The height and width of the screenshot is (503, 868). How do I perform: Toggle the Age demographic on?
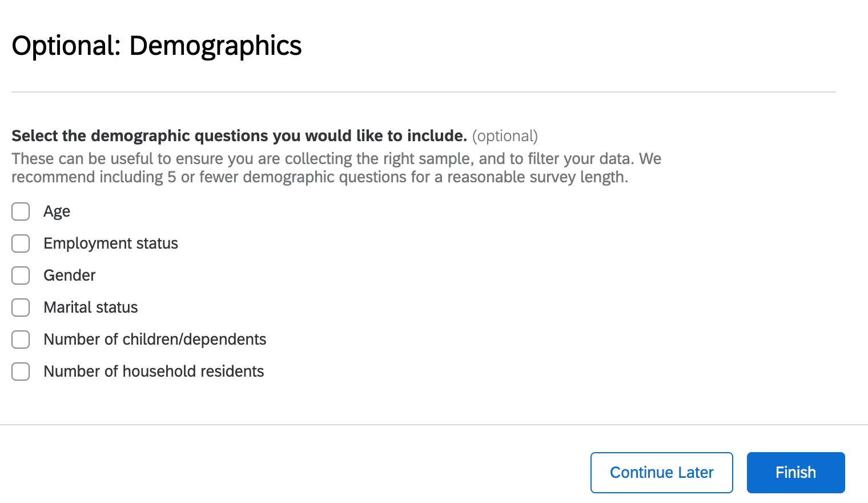click(21, 211)
